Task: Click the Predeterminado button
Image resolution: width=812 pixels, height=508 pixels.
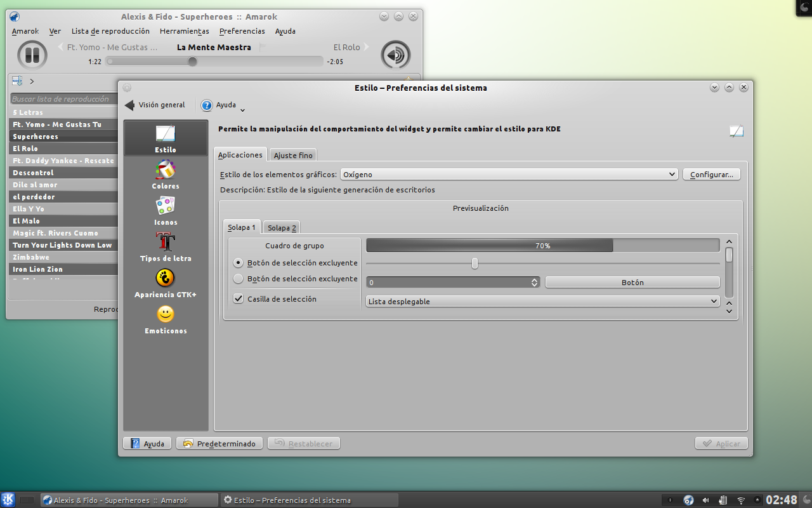Action: coord(219,443)
